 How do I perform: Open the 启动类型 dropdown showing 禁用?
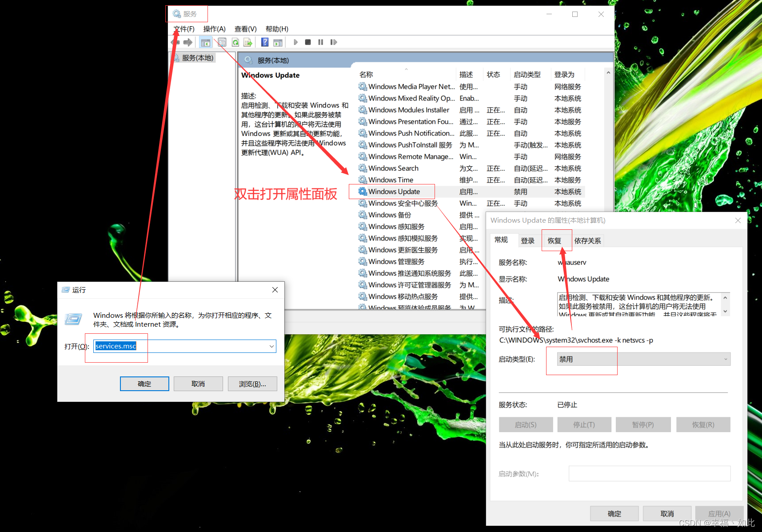644,359
